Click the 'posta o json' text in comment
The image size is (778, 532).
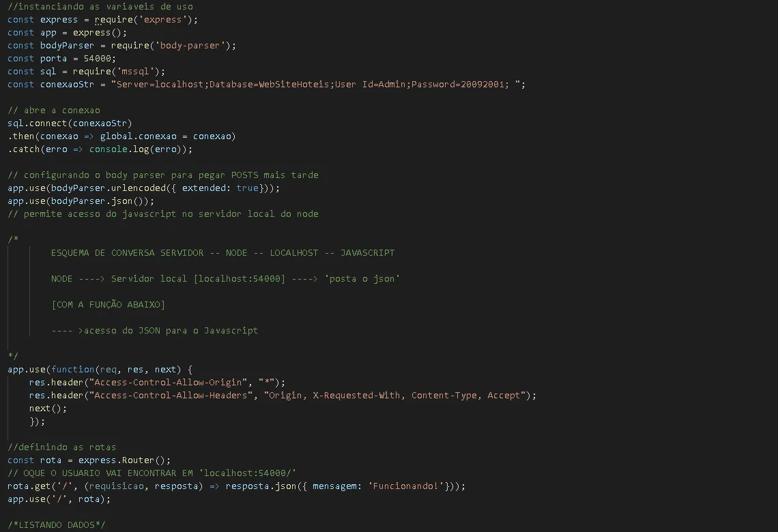(362, 279)
